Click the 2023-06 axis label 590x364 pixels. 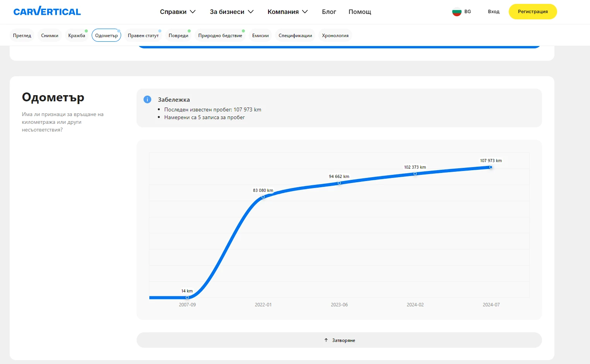339,305
